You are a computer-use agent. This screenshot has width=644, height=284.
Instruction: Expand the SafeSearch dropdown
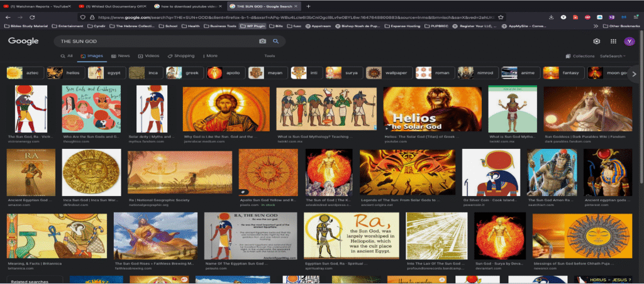pyautogui.click(x=613, y=56)
